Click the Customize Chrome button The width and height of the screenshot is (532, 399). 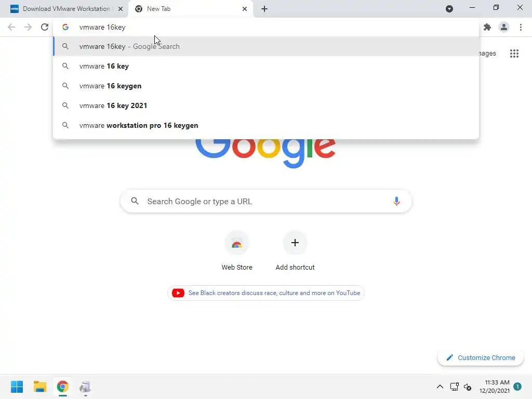[481, 357]
